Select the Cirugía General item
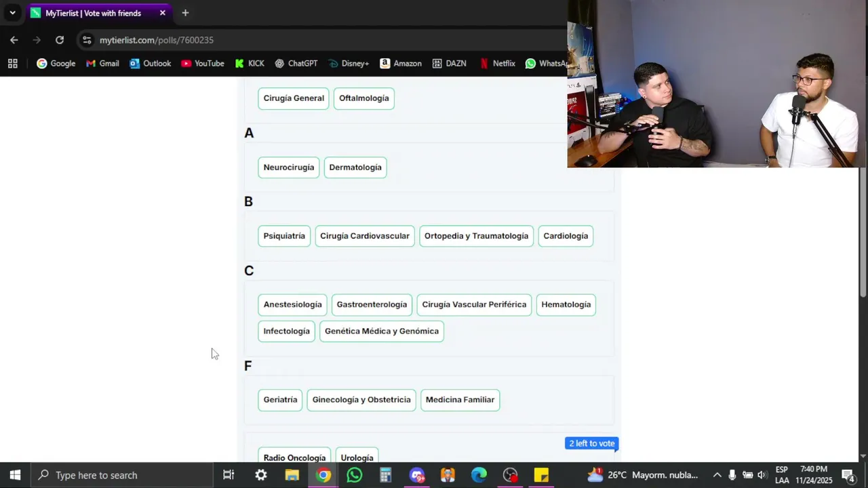This screenshot has height=488, width=868. point(294,98)
